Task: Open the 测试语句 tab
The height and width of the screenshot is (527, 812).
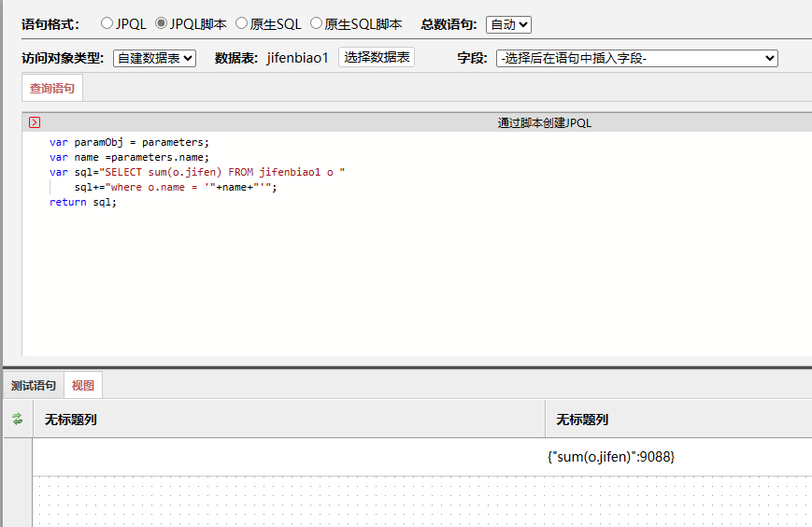Action: 34,385
